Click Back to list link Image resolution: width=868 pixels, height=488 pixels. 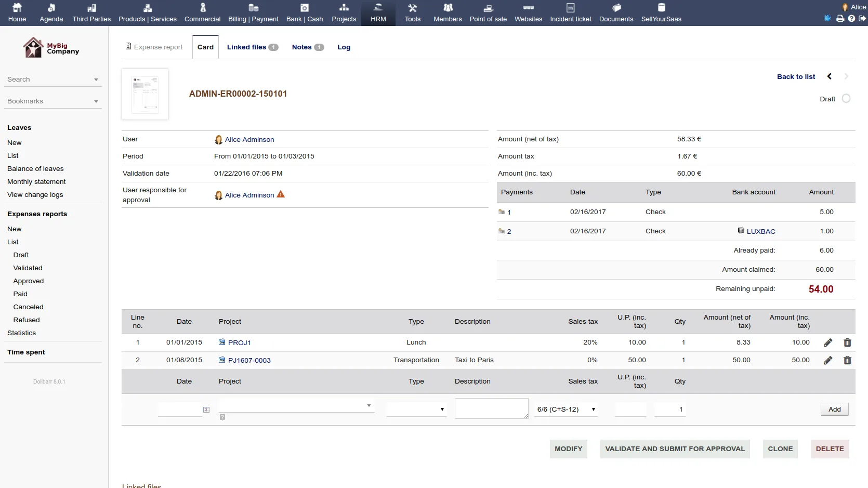[796, 76]
